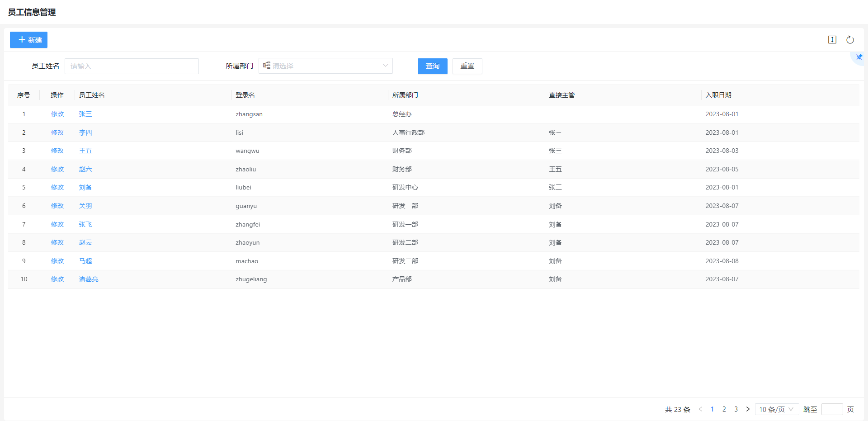Click the 跳至 page jump input box

pyautogui.click(x=832, y=409)
